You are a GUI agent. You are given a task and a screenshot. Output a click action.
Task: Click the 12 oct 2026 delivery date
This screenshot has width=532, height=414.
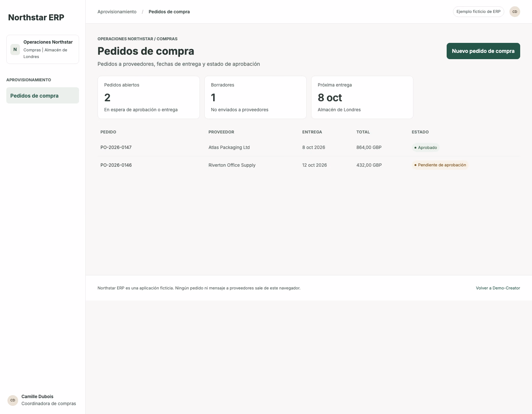[314, 165]
